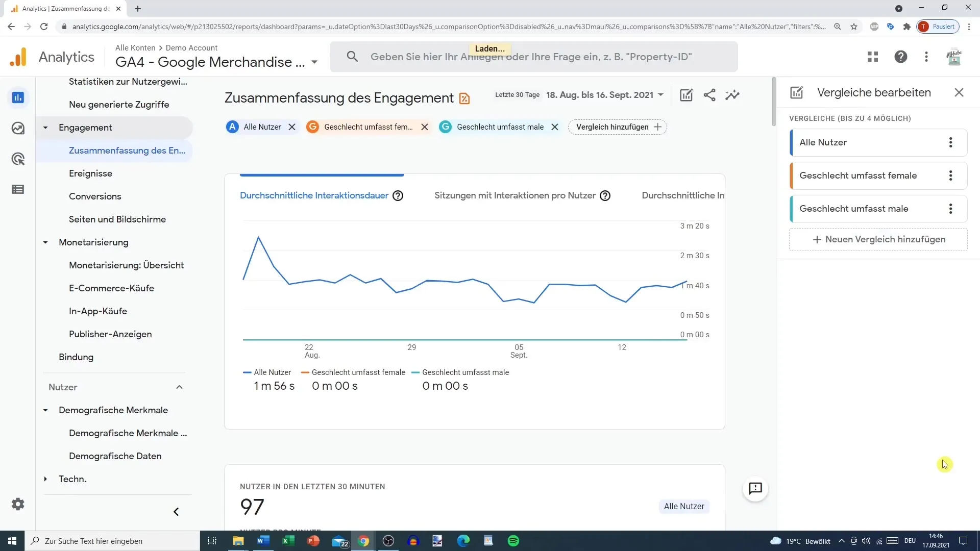Screen dimensions: 980x551
Task: Open the property selector dropdown
Action: tap(314, 62)
